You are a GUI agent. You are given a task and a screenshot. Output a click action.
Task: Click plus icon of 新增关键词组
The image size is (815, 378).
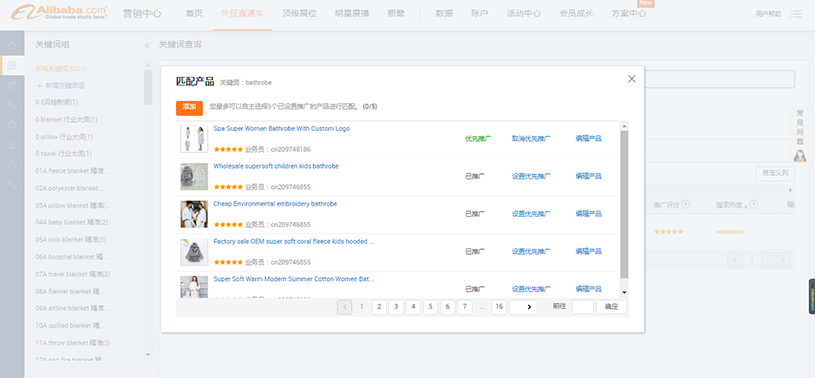pyautogui.click(x=39, y=86)
